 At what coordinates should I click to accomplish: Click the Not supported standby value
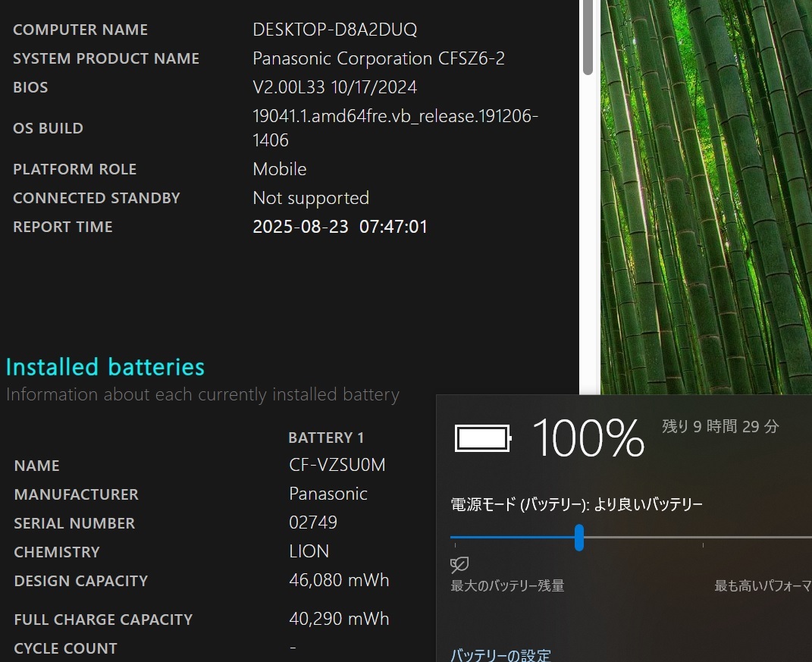tap(311, 198)
